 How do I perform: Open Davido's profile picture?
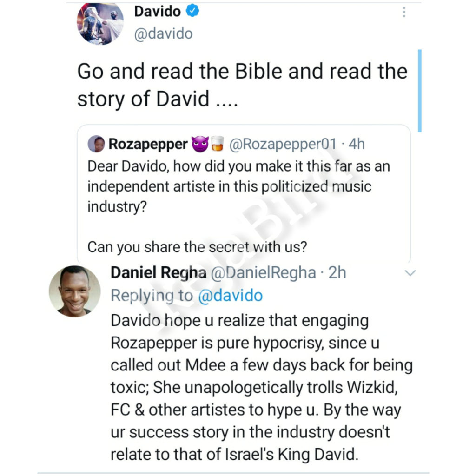tap(100, 23)
